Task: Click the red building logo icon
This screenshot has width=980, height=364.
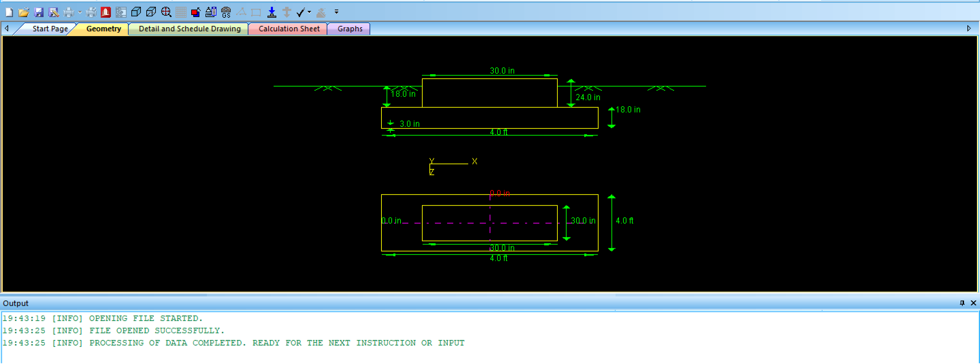Action: (106, 13)
